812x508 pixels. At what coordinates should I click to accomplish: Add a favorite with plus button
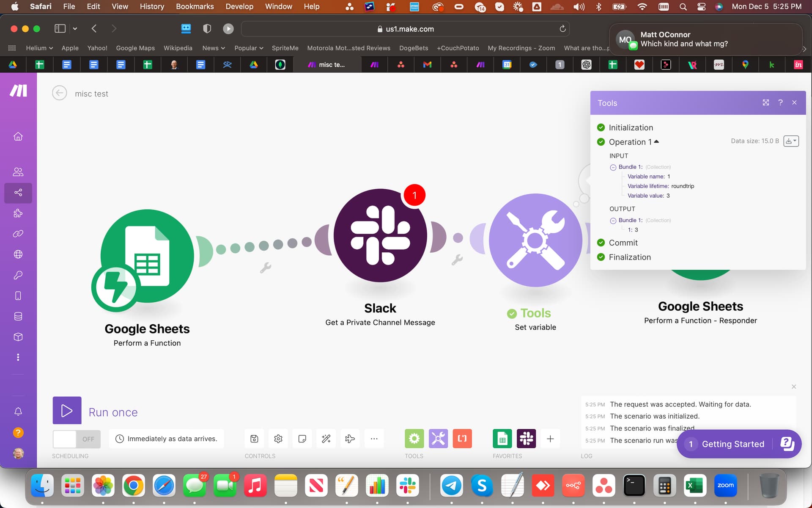pyautogui.click(x=550, y=439)
